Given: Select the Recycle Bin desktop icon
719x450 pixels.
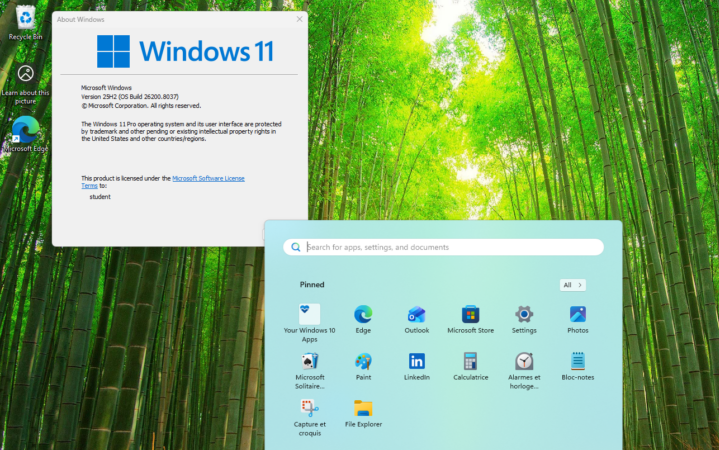Looking at the screenshot, I should [x=25, y=22].
